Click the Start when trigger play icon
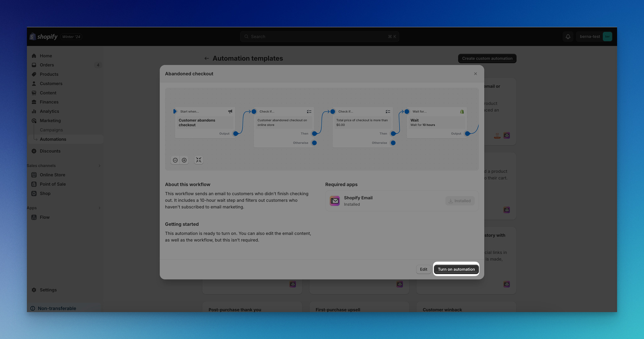 click(x=175, y=111)
